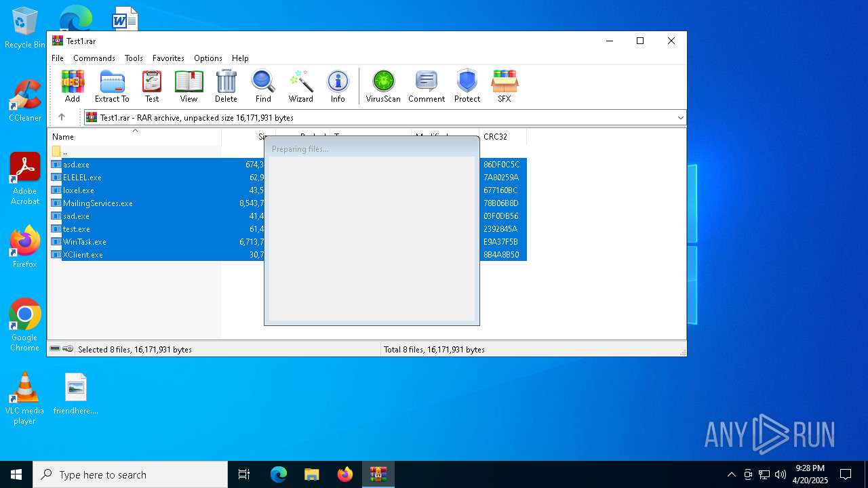
Task: Open Firefox from the taskbar
Action: coord(345,474)
